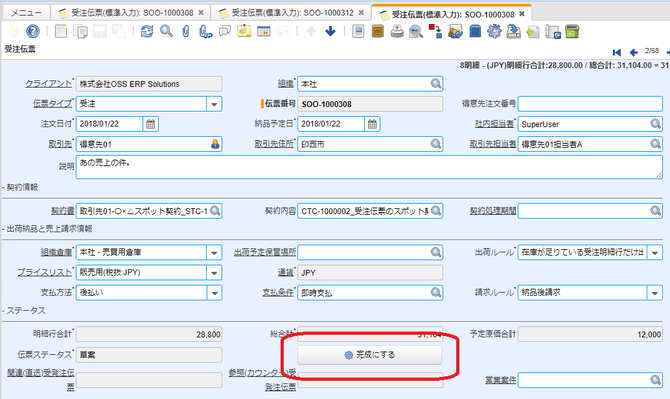670x399 pixels.
Task: Open the lookup magnifier in 組織 field
Action: [435, 84]
